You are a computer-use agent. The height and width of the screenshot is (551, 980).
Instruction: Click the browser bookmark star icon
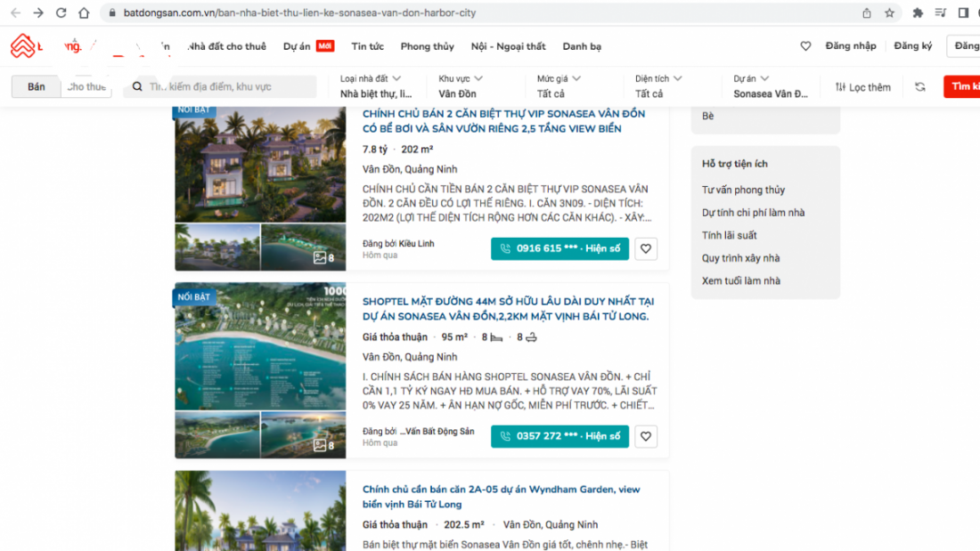point(888,13)
